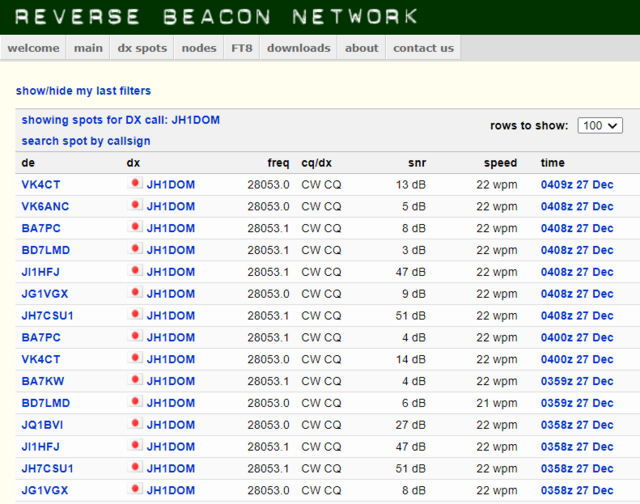
Task: Select 27 dB snr value
Action: click(x=411, y=425)
